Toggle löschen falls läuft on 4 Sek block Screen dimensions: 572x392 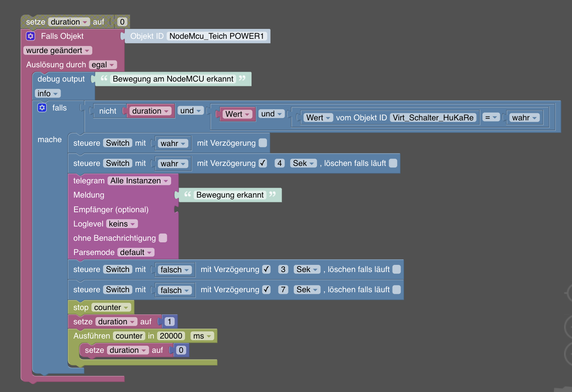click(393, 163)
